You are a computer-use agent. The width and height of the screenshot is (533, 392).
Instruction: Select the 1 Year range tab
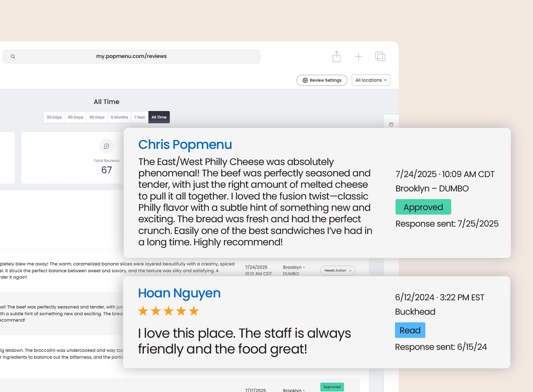[140, 117]
